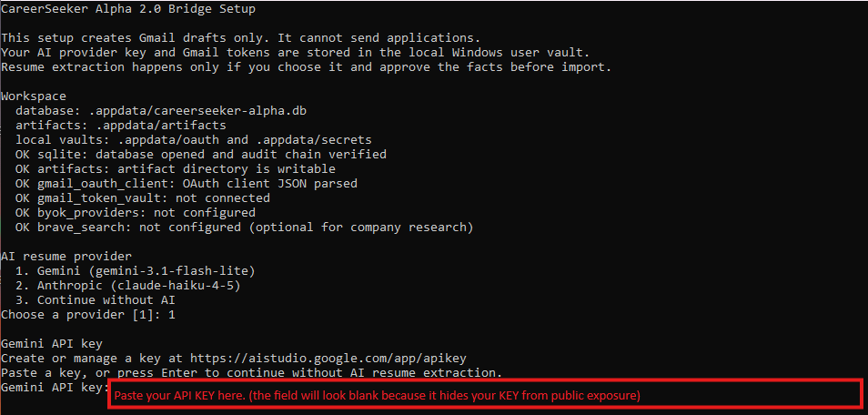
Task: Click the 'local vaults' path line
Action: (194, 139)
